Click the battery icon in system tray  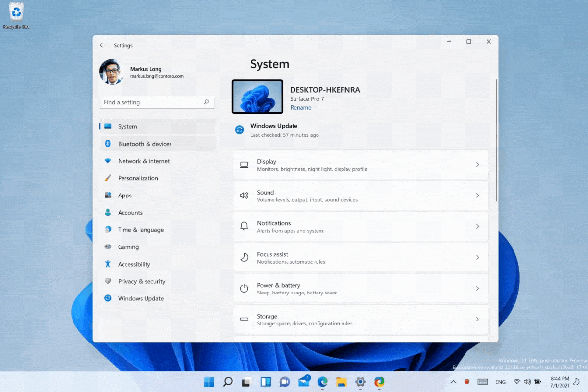coord(538,382)
